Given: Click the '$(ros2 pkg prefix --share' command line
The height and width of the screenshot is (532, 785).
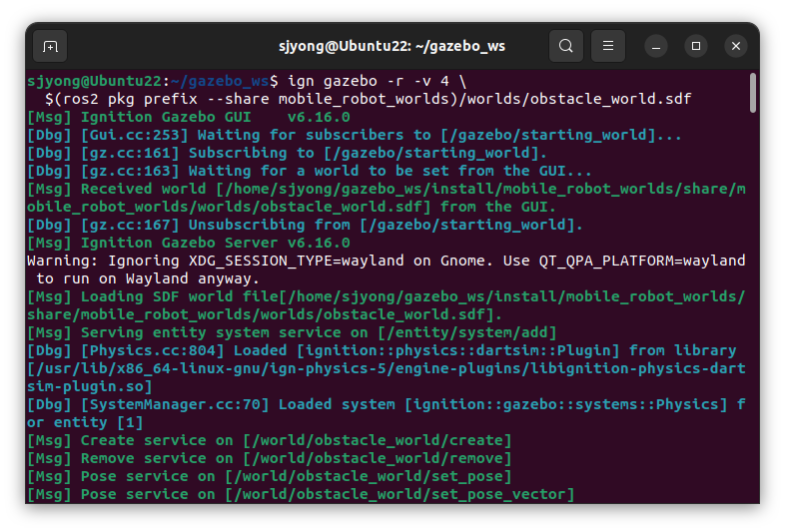Looking at the screenshot, I should tap(368, 99).
